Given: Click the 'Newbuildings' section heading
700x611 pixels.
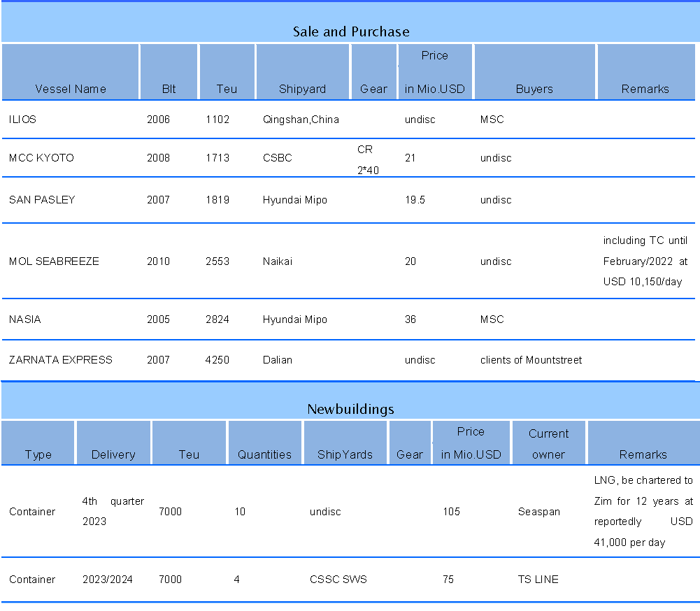Looking at the screenshot, I should [x=350, y=409].
